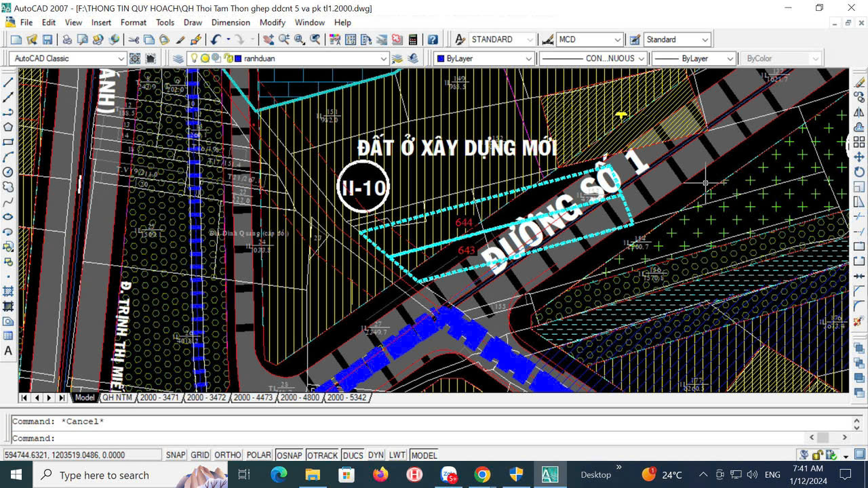The image size is (868, 488).
Task: Open the ByLayer color control dropdown
Action: (x=529, y=59)
